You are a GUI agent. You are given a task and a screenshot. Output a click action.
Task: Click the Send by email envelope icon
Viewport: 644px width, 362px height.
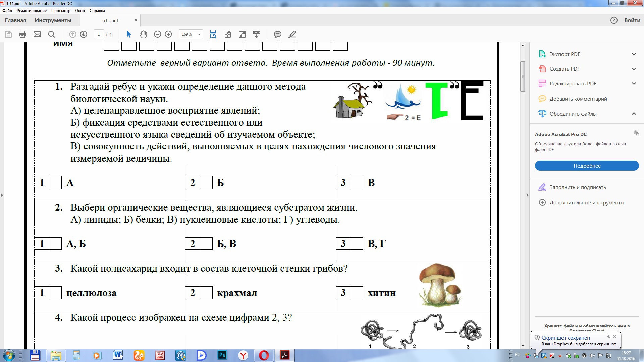[37, 34]
